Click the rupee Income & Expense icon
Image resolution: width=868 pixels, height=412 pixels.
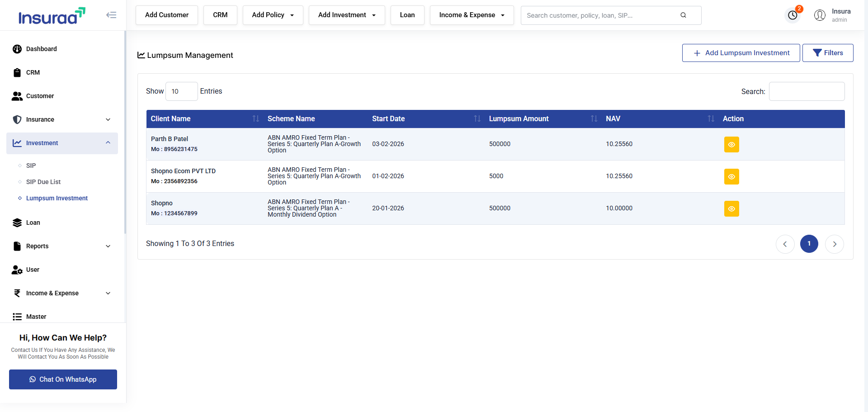(x=17, y=293)
